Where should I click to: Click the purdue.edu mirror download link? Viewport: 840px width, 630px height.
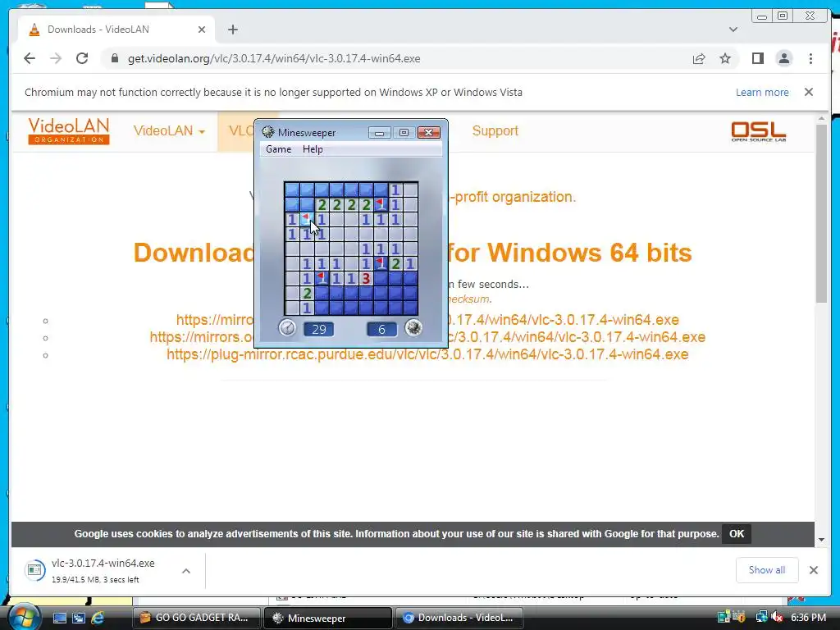click(x=427, y=354)
